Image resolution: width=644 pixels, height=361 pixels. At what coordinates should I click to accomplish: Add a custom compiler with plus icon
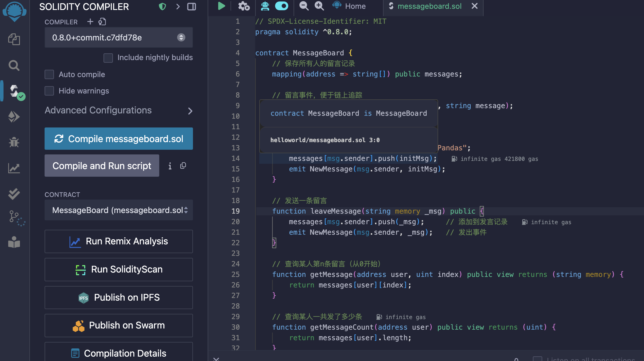[90, 22]
